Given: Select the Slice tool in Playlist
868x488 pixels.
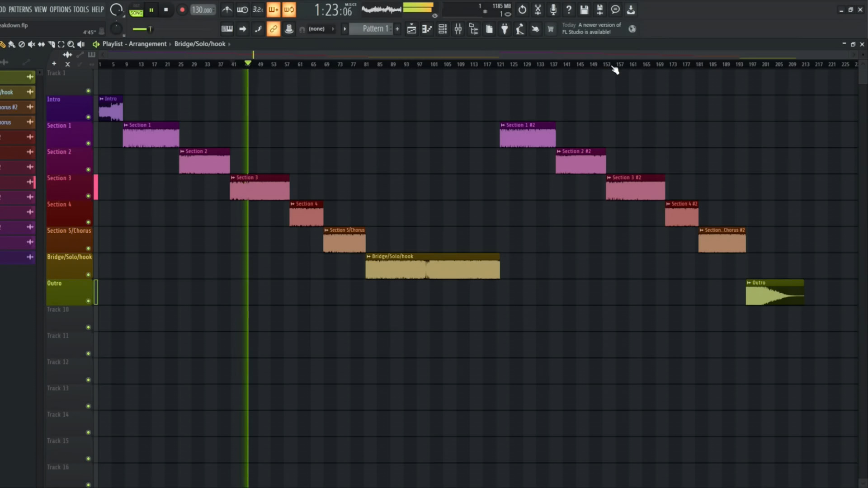Looking at the screenshot, I should pyautogui.click(x=51, y=44).
